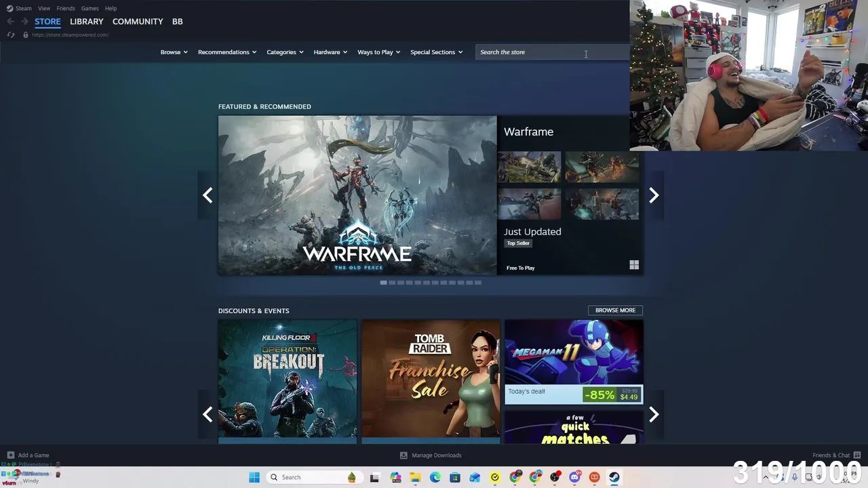Switch to the STORE tab
The image size is (868, 488).
point(47,22)
